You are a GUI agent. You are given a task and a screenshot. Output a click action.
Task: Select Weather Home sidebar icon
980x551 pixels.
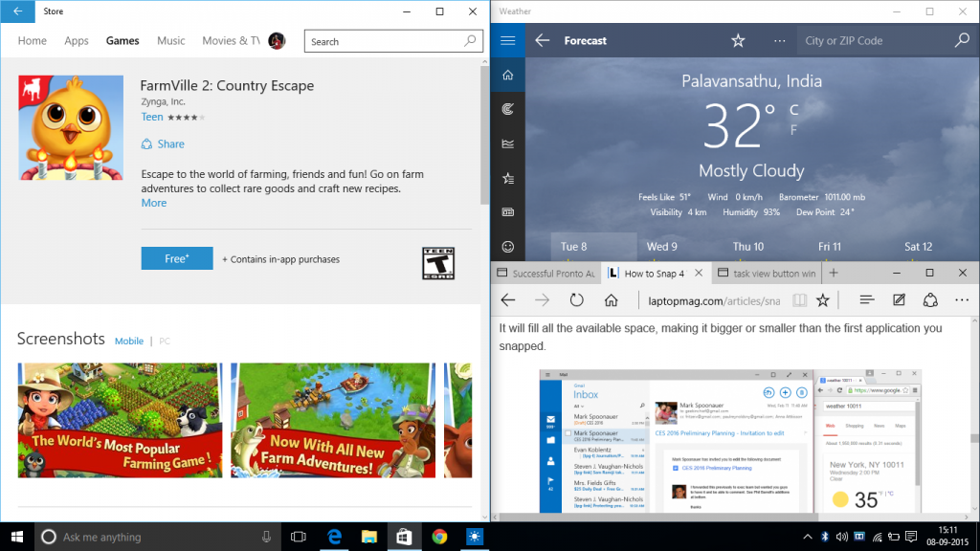tap(507, 75)
